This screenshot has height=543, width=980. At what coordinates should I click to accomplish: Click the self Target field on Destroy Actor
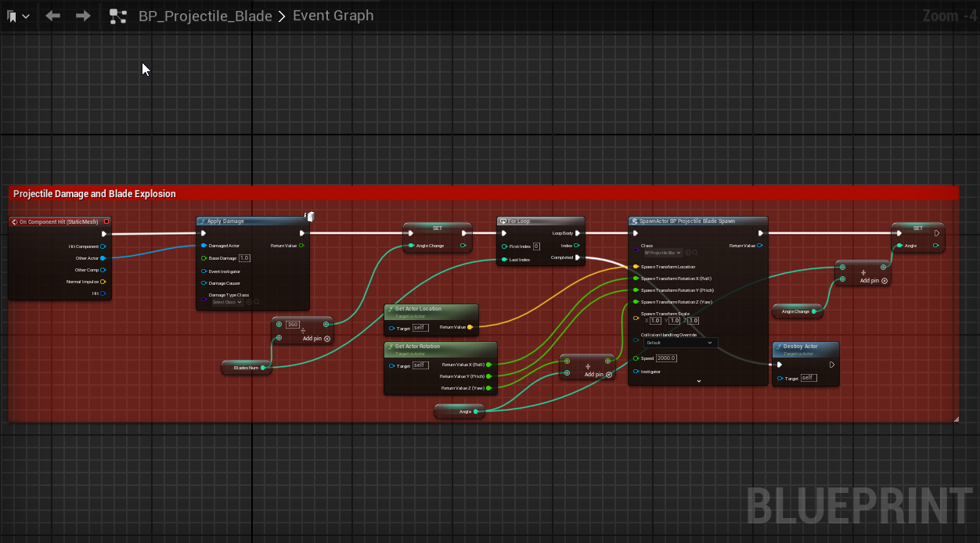click(809, 378)
